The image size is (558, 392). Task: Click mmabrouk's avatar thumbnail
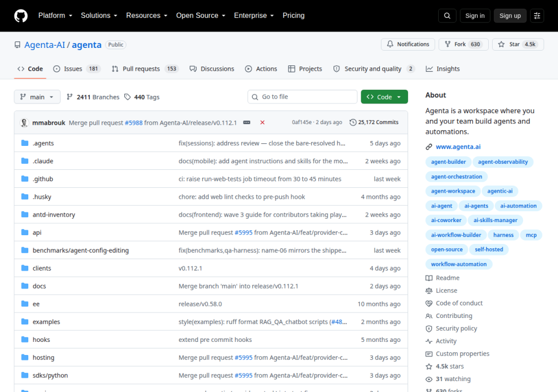pyautogui.click(x=24, y=122)
